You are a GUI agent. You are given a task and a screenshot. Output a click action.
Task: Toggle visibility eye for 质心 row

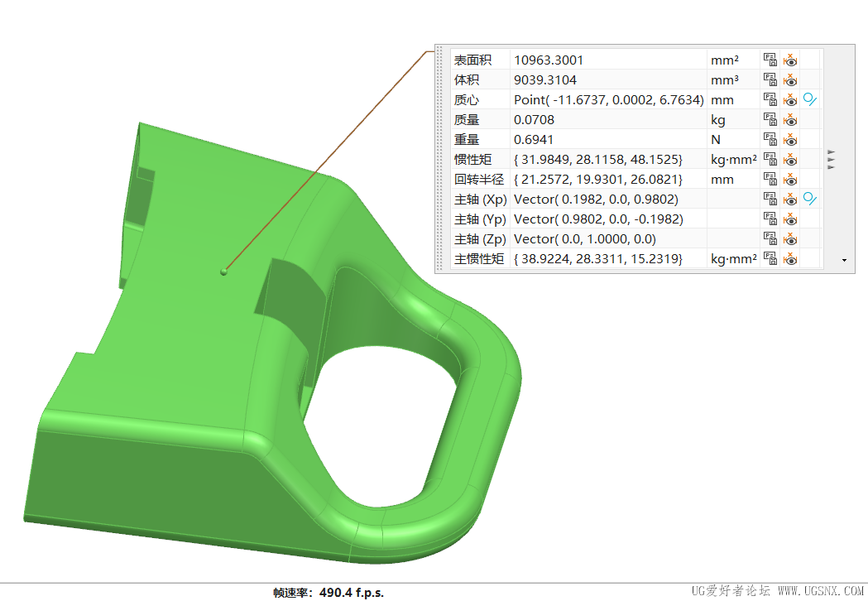coord(790,99)
